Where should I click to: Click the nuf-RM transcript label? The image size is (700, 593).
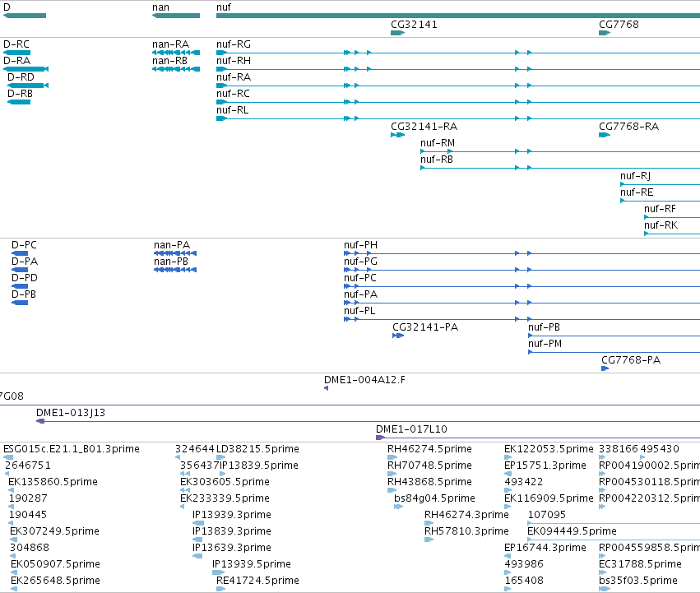(438, 143)
